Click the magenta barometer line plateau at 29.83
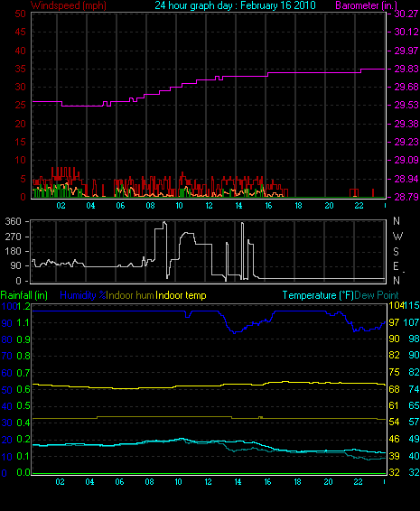 pos(373,70)
